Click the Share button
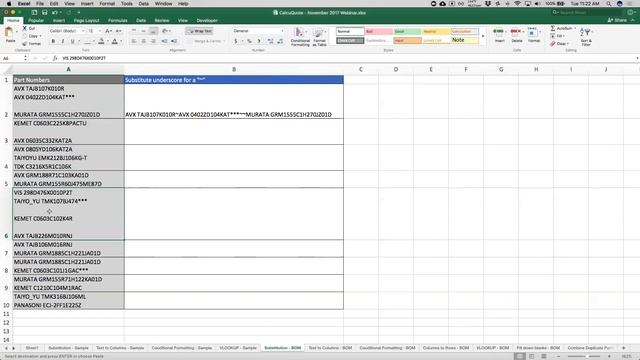Viewport: 640px width, 360px height. point(618,20)
